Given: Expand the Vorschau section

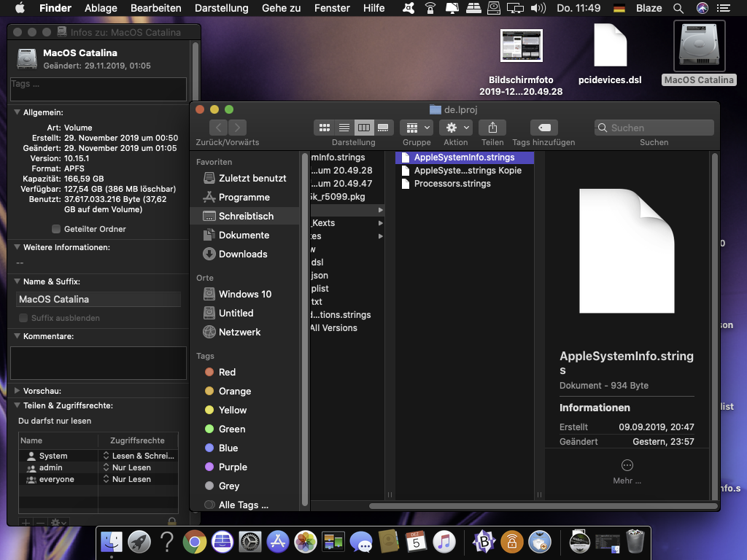Looking at the screenshot, I should (x=17, y=391).
